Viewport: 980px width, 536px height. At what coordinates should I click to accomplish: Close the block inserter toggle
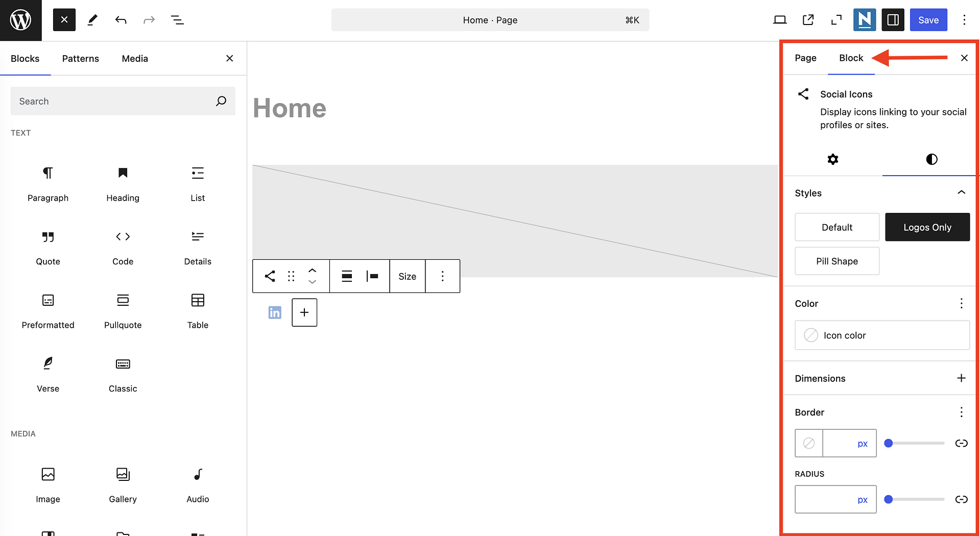64,20
